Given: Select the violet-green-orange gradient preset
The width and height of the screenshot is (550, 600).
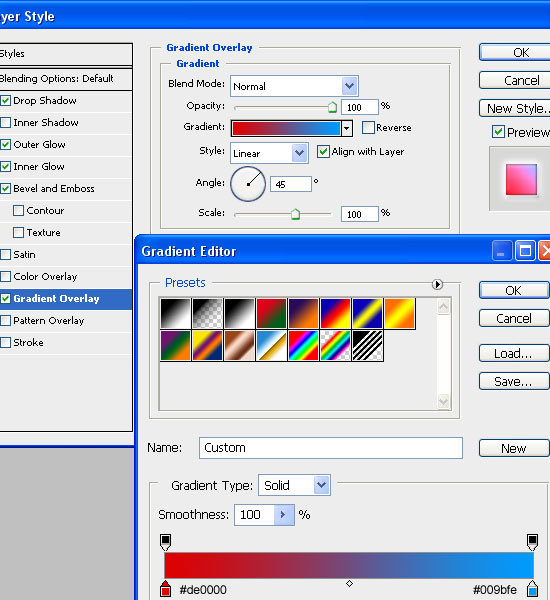Looking at the screenshot, I should coord(175,346).
